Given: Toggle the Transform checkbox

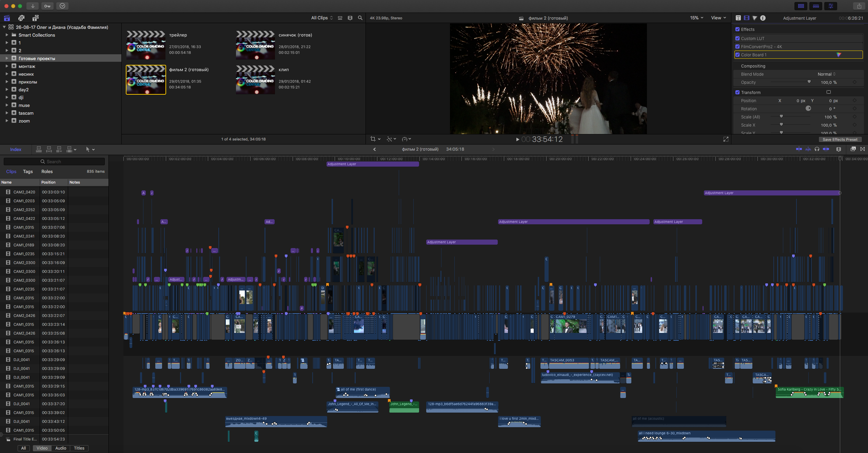Looking at the screenshot, I should click(x=737, y=92).
